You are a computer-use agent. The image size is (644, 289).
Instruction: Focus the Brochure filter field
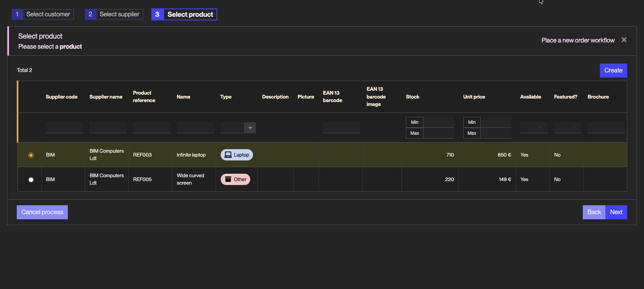click(x=606, y=128)
